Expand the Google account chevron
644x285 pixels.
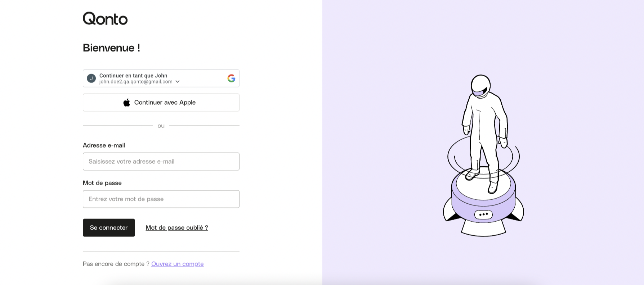click(178, 82)
